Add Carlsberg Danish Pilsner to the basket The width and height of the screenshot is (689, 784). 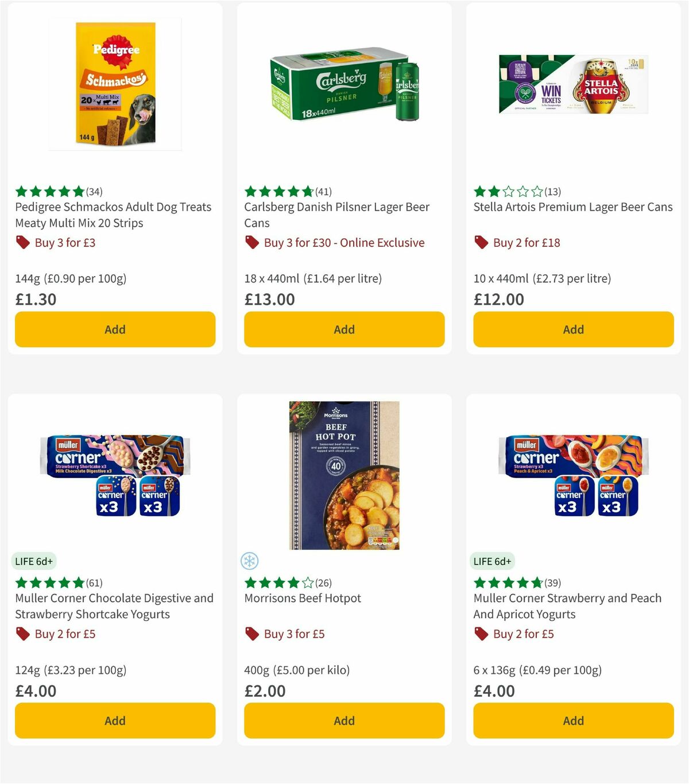click(343, 329)
